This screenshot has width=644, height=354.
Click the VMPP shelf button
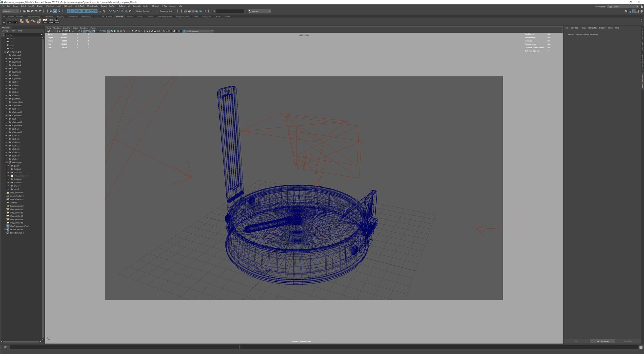click(x=51, y=21)
